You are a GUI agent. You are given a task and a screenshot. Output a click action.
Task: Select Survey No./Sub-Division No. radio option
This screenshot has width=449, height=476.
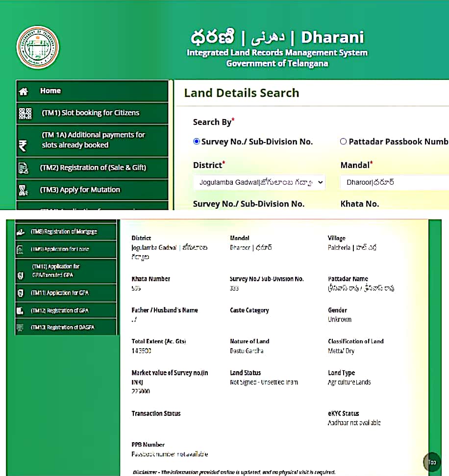click(197, 142)
